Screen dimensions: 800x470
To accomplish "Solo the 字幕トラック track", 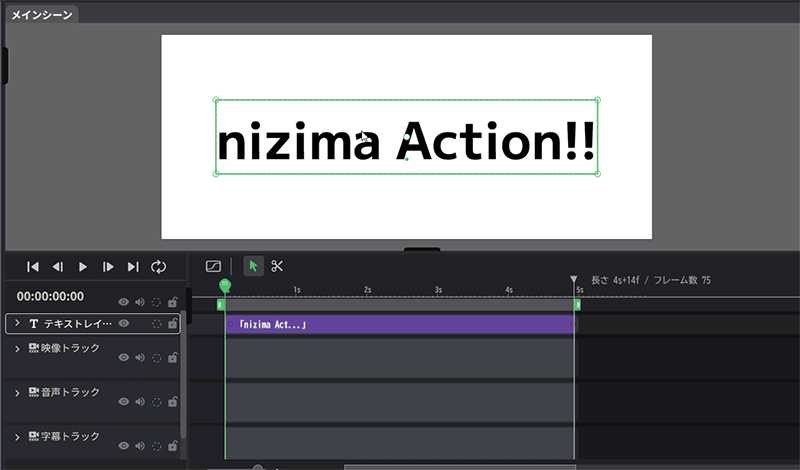I will pyautogui.click(x=156, y=446).
